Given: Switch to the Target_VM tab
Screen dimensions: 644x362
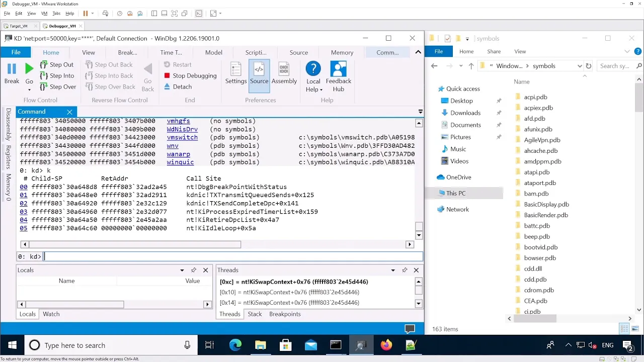Looking at the screenshot, I should coord(19,26).
